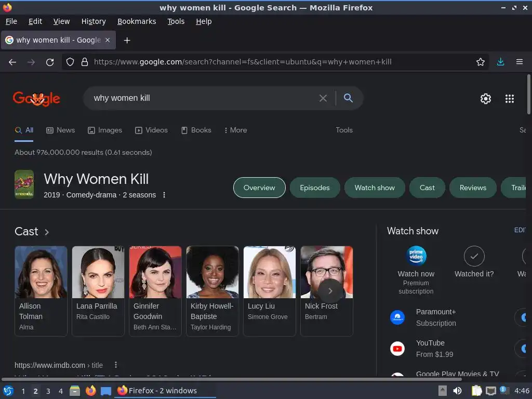Open the Firefox downloads panel
This screenshot has height=399, width=532.
tap(500, 62)
